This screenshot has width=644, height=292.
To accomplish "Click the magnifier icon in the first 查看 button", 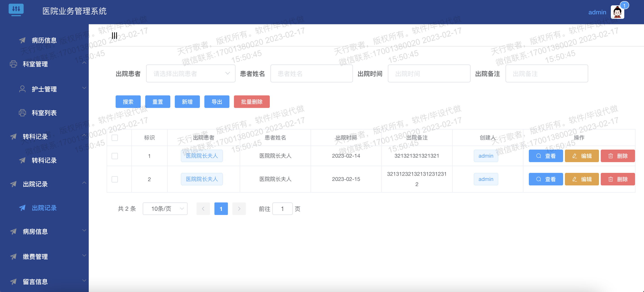I will [538, 156].
